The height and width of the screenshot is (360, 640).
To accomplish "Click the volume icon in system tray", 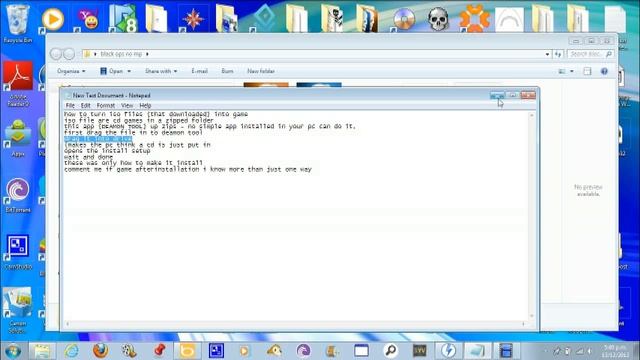I will (590, 351).
